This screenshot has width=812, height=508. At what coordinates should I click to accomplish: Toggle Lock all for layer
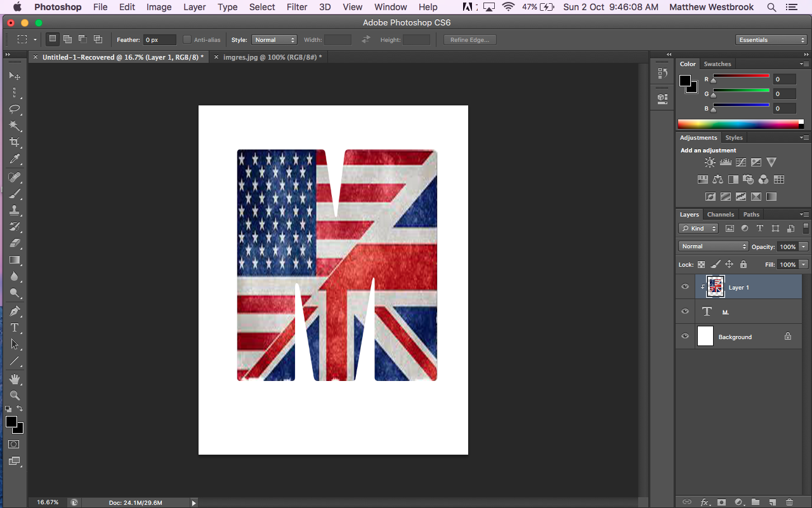[x=743, y=264]
